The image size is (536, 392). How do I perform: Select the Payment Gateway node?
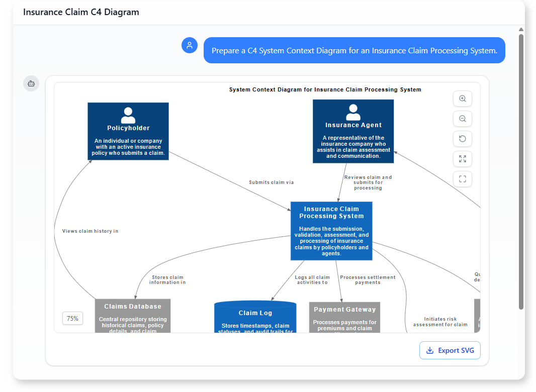point(344,318)
